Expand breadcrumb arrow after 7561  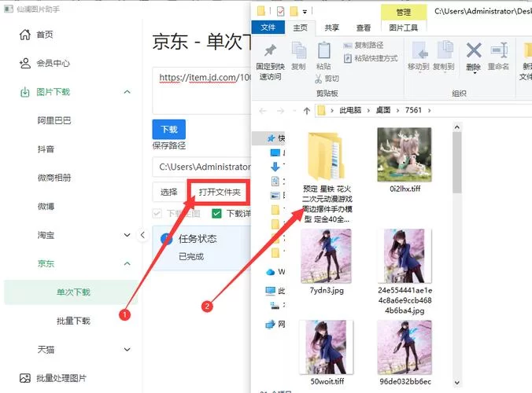pos(430,111)
